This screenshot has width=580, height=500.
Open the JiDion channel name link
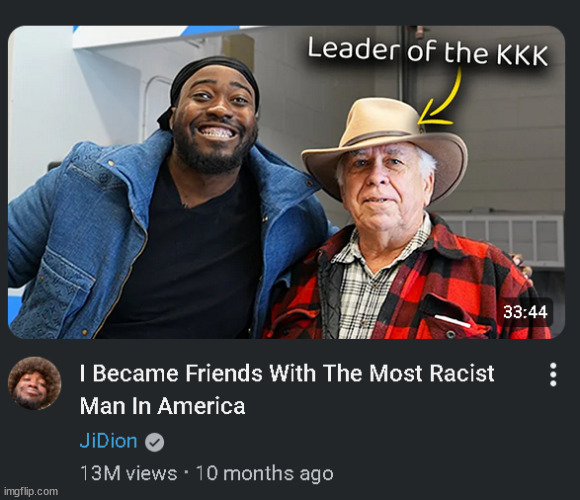(108, 441)
